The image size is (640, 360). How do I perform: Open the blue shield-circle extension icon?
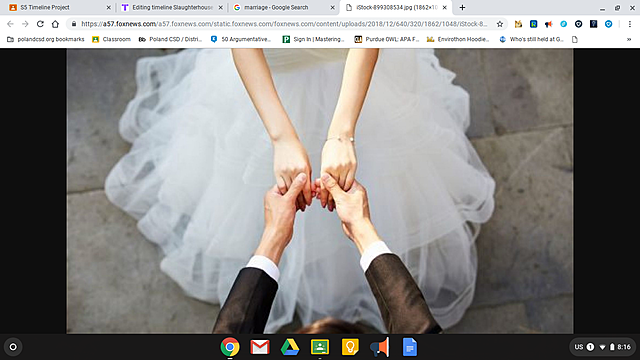(609, 24)
